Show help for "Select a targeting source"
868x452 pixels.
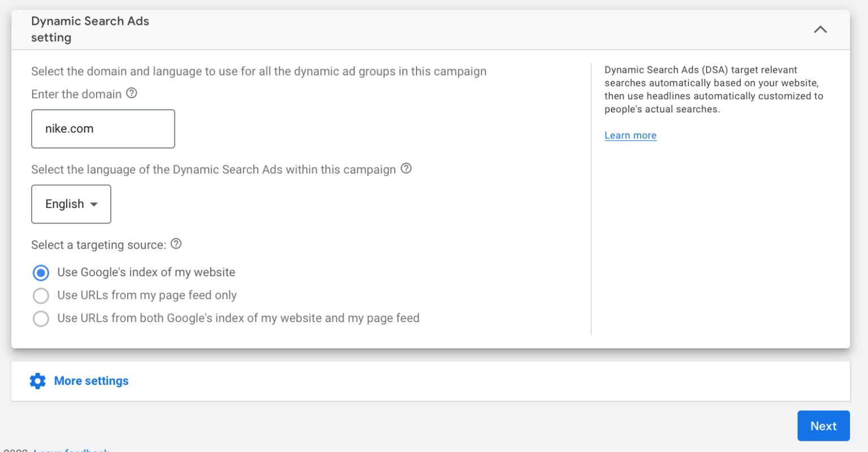click(x=176, y=244)
